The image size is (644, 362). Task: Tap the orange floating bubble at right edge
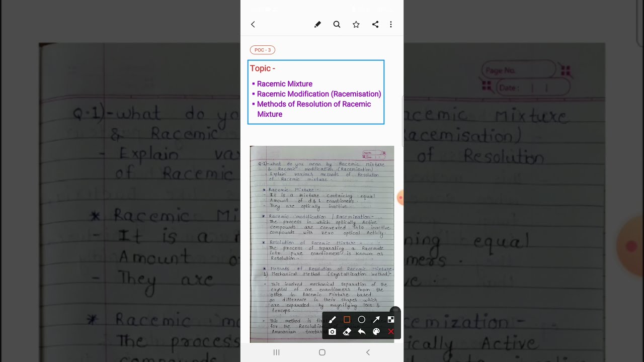point(400,198)
